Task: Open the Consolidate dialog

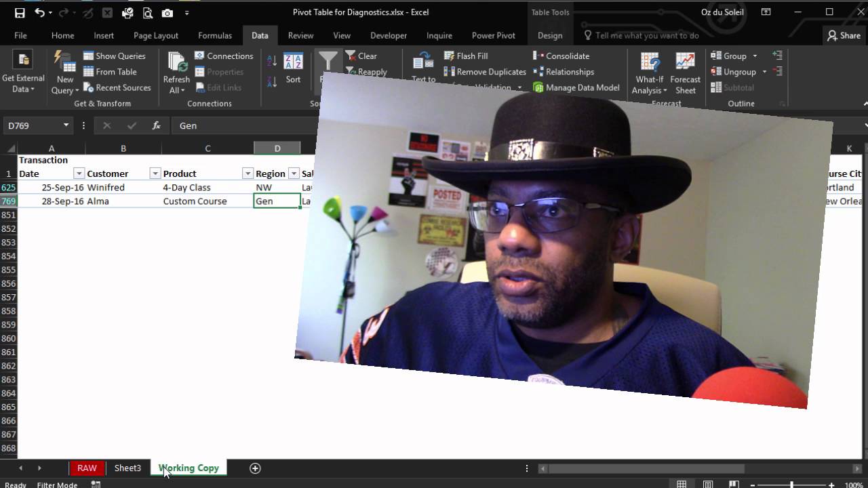Action: (561, 56)
